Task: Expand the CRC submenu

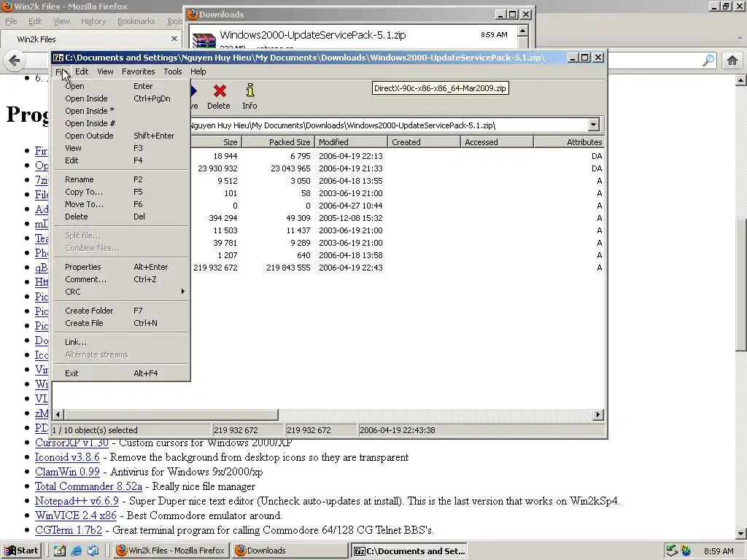Action: coord(121,292)
